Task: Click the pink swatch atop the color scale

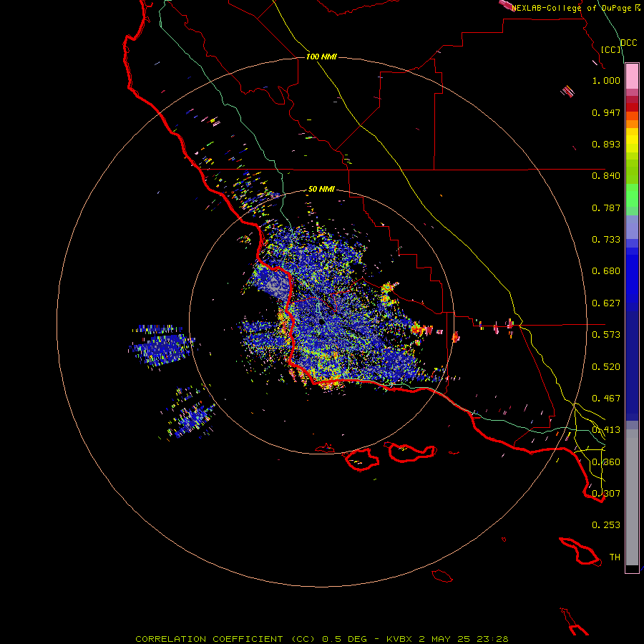Action: click(632, 77)
